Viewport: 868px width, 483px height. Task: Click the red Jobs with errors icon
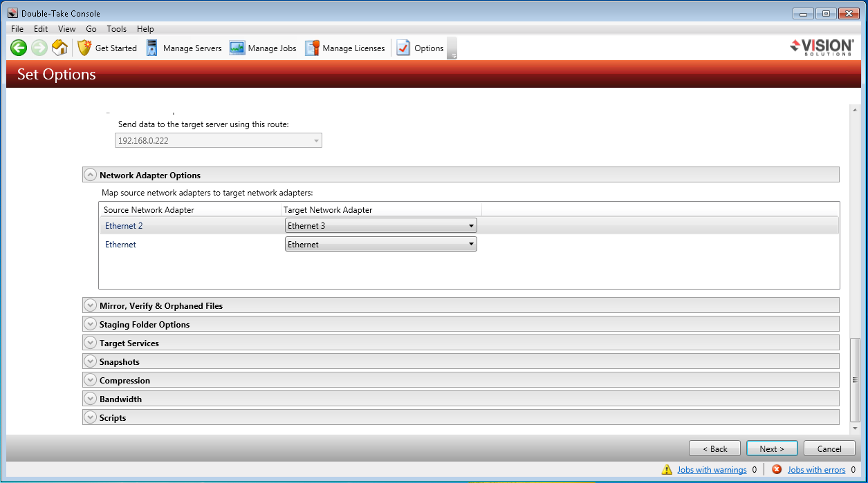(777, 469)
